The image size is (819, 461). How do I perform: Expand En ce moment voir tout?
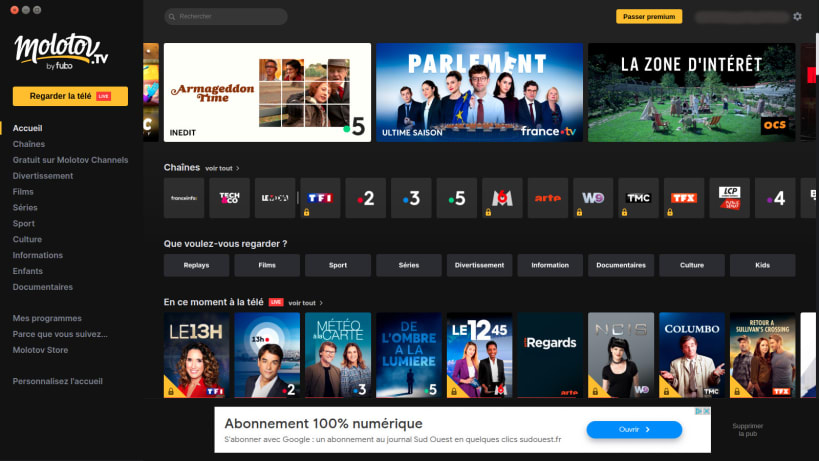[x=306, y=303]
